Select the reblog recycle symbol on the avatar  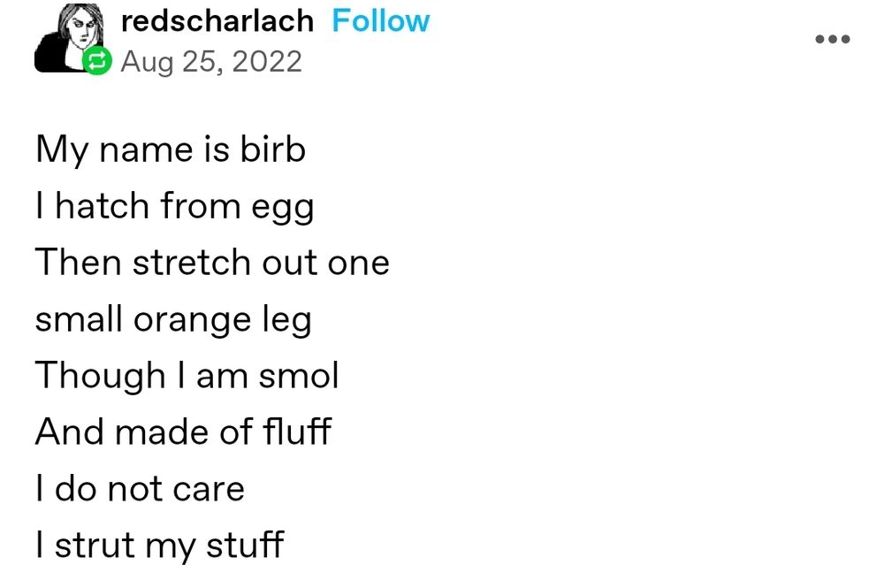(x=97, y=61)
